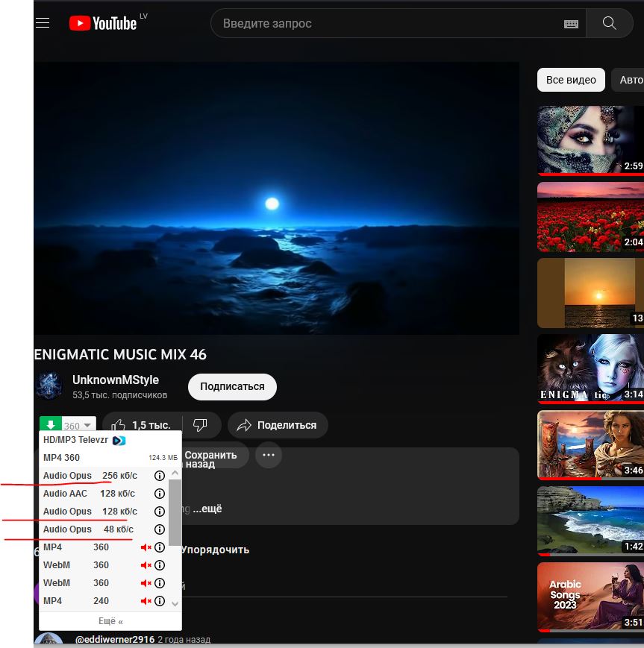Screen dimensions: 644x648
Task: Open the ENIGMA cat and woman thumbnail 3:14
Action: point(590,369)
